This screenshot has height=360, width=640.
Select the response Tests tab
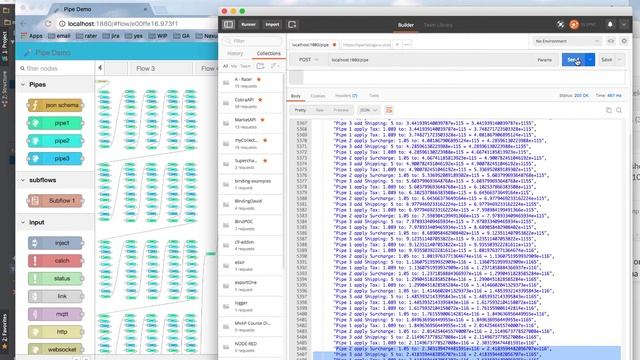[374, 96]
